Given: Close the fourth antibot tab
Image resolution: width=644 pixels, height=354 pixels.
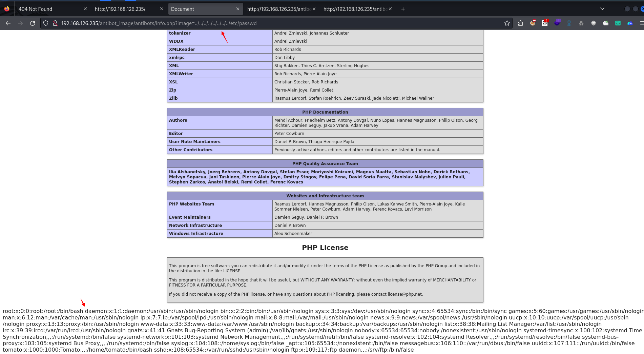Looking at the screenshot, I should (314, 9).
